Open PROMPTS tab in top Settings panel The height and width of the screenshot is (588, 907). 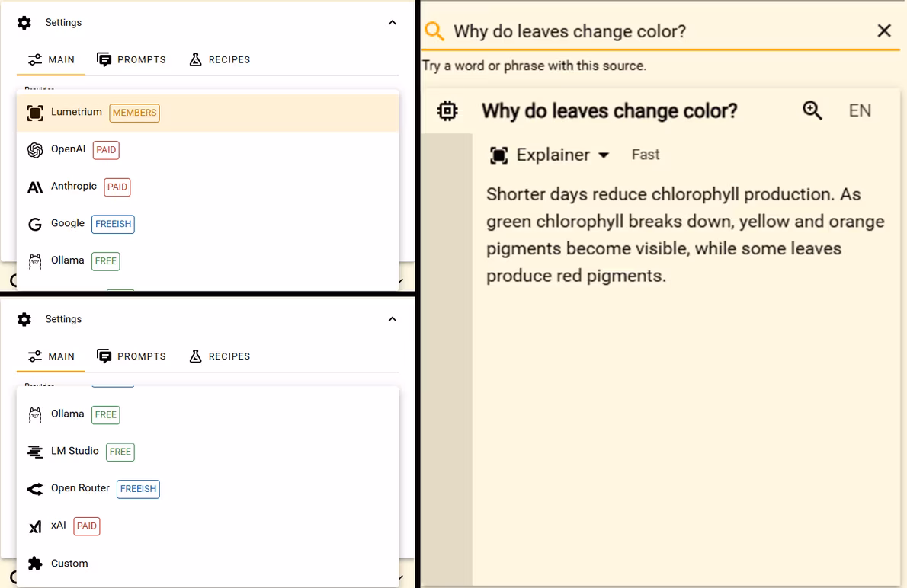coord(131,59)
